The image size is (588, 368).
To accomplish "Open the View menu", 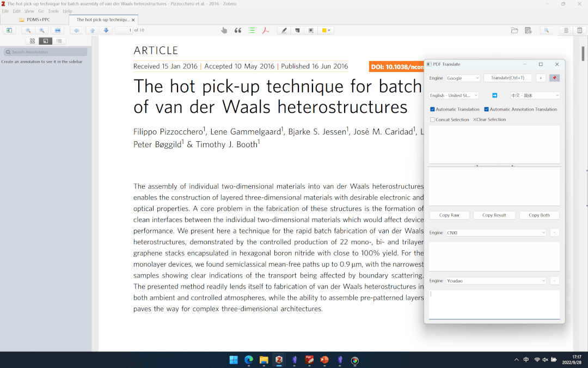I will pyautogui.click(x=29, y=11).
